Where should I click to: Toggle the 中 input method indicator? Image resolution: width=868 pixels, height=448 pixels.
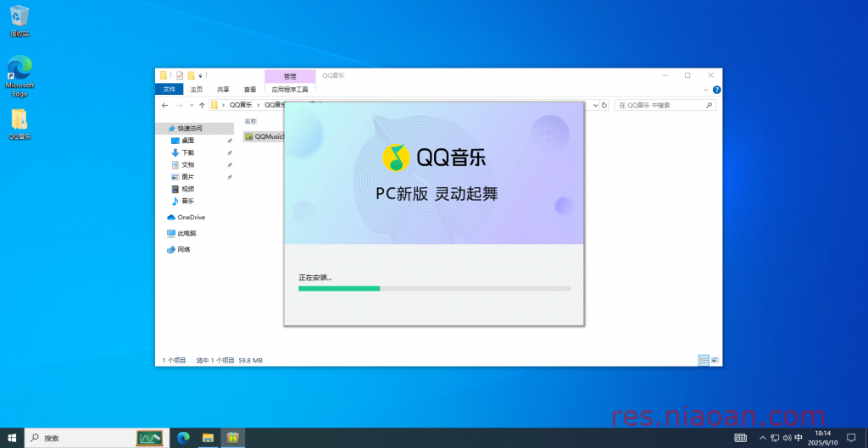click(798, 438)
